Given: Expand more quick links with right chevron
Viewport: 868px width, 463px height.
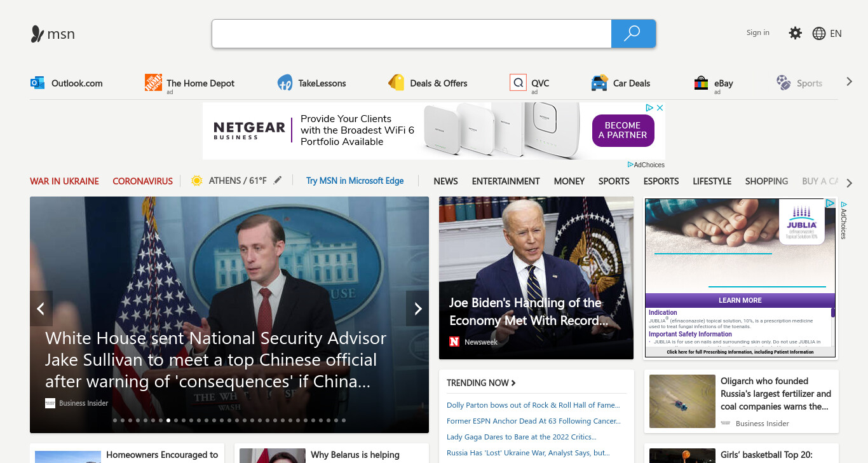Looking at the screenshot, I should [x=849, y=81].
